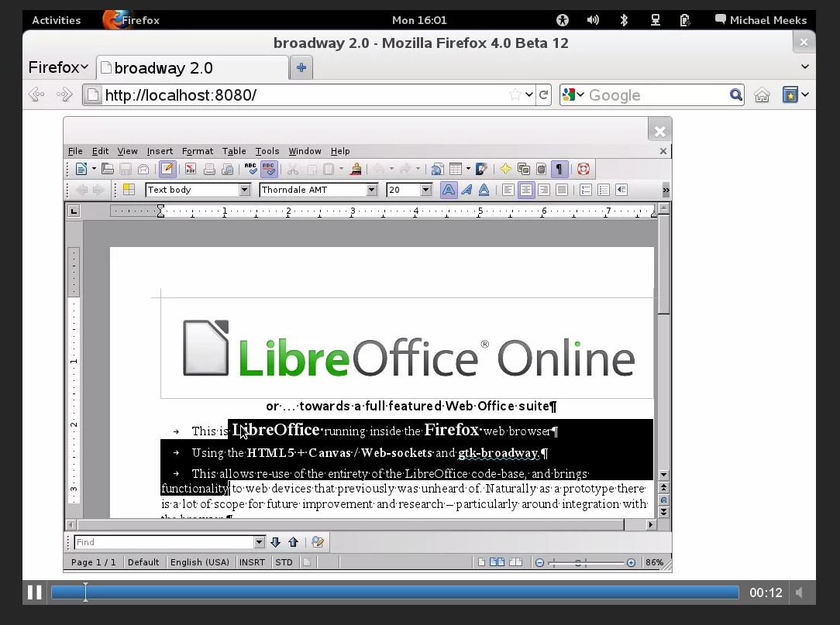Toggle Nonprinting Characters pilcrow icon
This screenshot has height=625, width=840.
pyautogui.click(x=559, y=170)
